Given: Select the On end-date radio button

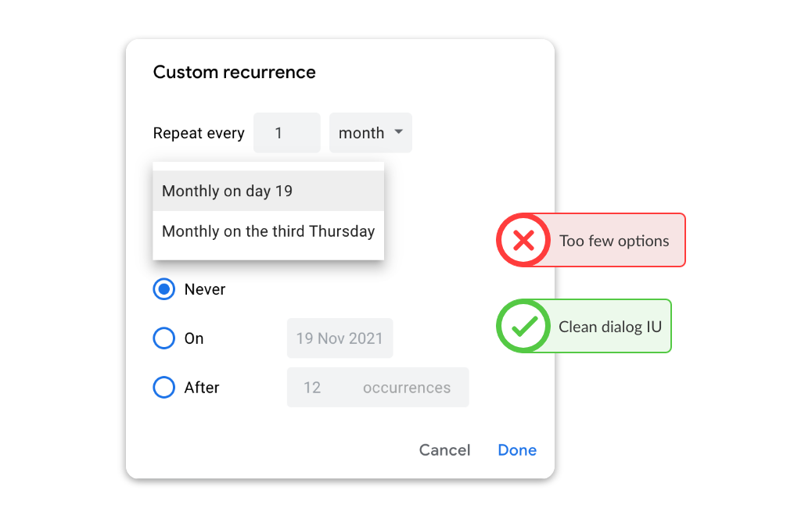Looking at the screenshot, I should click(x=164, y=338).
